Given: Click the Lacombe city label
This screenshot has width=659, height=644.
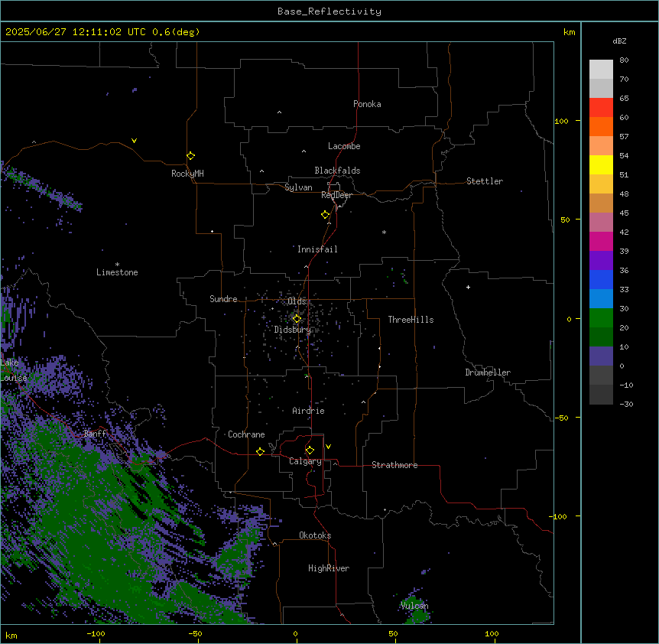Looking at the screenshot, I should click(344, 146).
